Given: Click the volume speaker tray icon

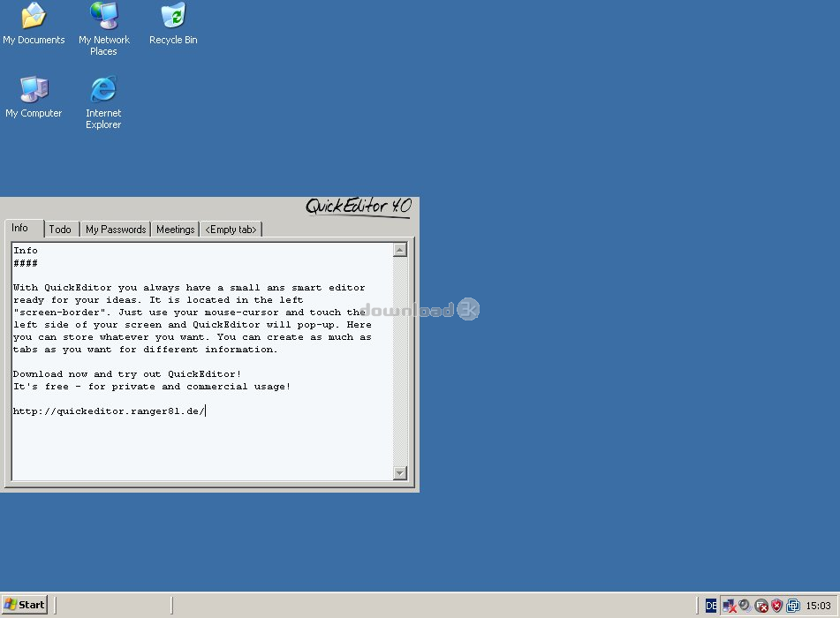Looking at the screenshot, I should click(x=745, y=606).
